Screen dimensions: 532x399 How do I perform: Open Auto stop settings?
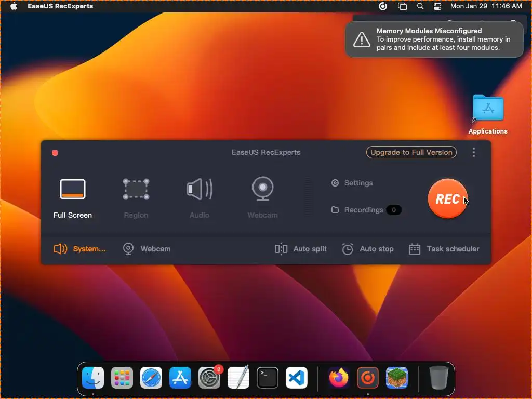pos(367,249)
